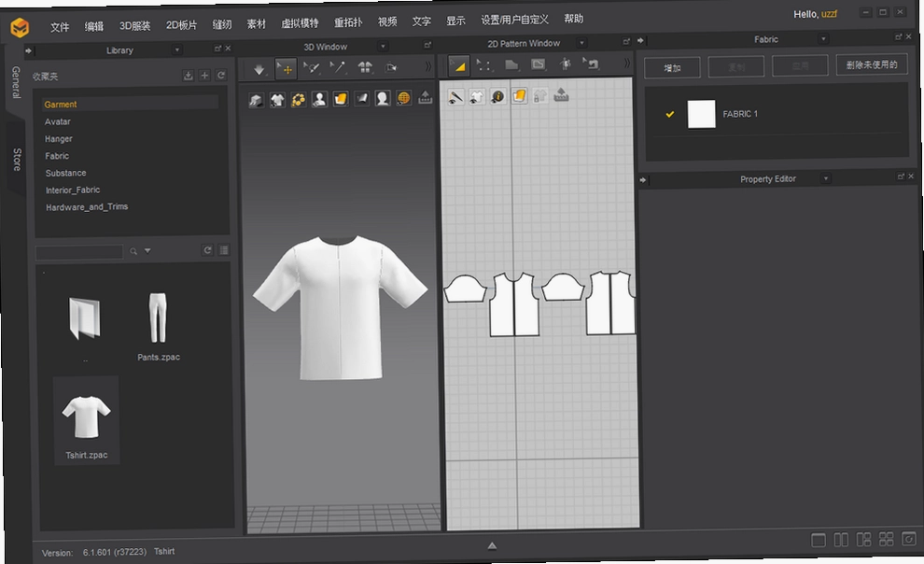Image resolution: width=924 pixels, height=564 pixels.
Task: Toggle needle seamline display in 2D window
Action: tap(455, 97)
